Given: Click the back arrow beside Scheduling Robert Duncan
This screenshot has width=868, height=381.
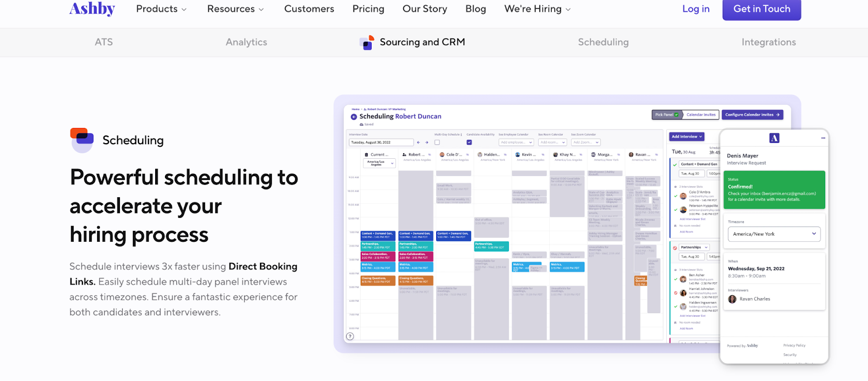Looking at the screenshot, I should point(354,117).
